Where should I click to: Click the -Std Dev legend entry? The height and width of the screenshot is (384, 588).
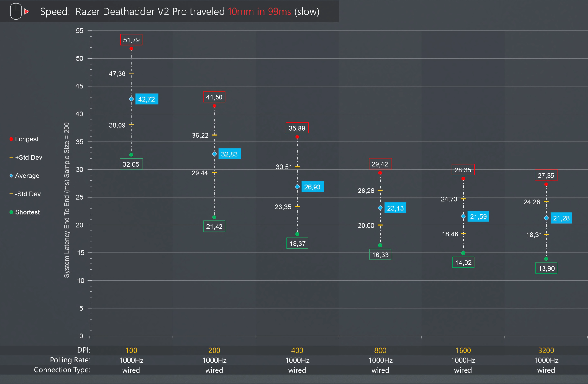pos(25,194)
